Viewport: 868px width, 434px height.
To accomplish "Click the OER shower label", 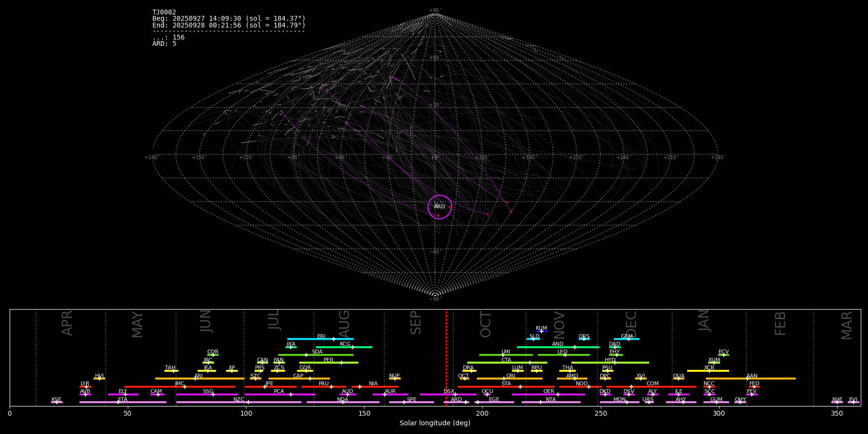I will (549, 392).
